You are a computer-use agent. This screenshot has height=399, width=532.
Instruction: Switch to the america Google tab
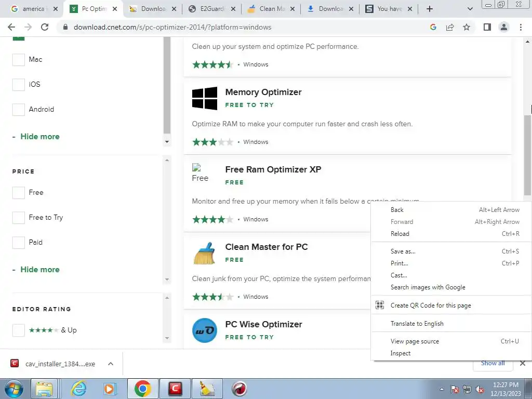click(x=33, y=9)
